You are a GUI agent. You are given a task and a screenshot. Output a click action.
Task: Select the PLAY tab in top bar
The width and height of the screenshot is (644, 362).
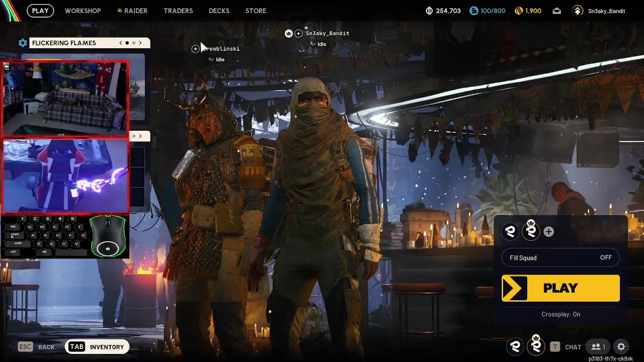coord(40,11)
